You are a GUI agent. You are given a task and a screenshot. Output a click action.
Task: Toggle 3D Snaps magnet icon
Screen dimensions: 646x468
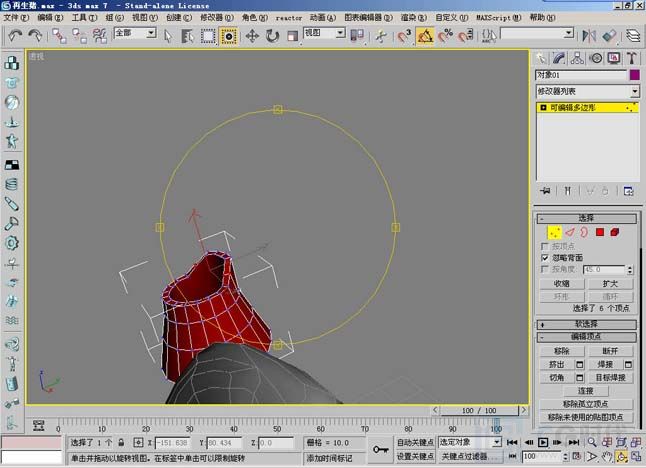point(404,36)
